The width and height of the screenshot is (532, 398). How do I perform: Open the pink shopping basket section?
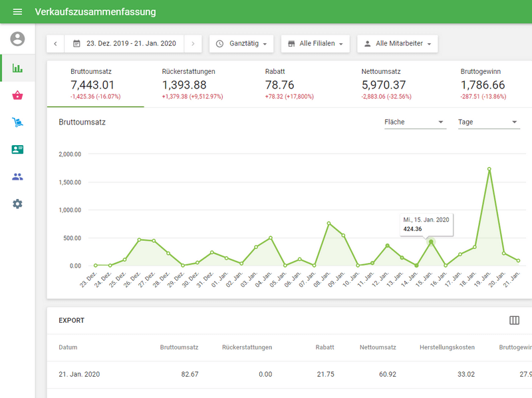(x=17, y=95)
